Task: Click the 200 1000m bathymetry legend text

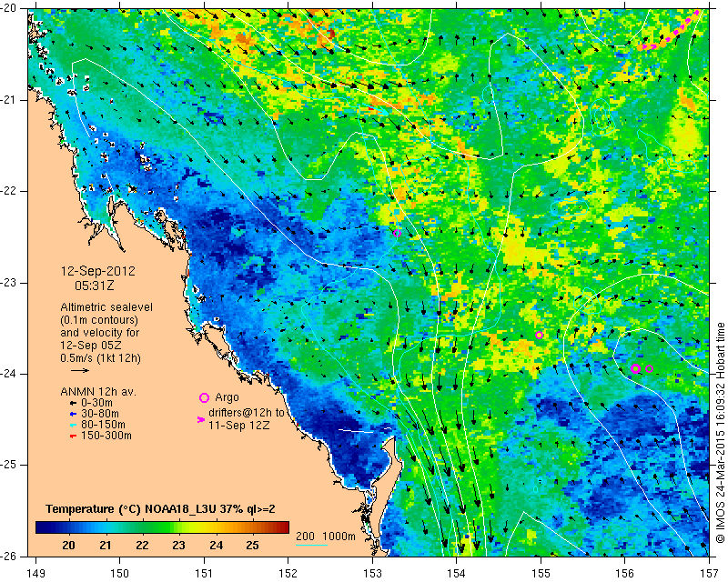Action: pyautogui.click(x=326, y=537)
